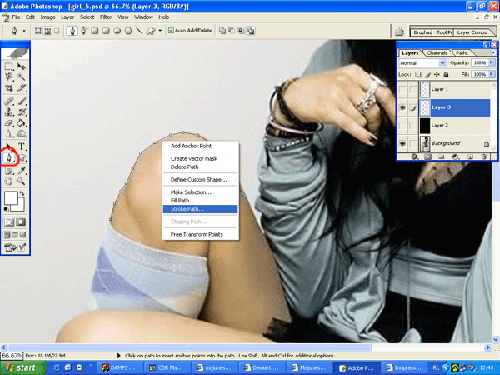Screen dimensions: 500x375
Task: Click the background color swatch
Action: pos(21,207)
